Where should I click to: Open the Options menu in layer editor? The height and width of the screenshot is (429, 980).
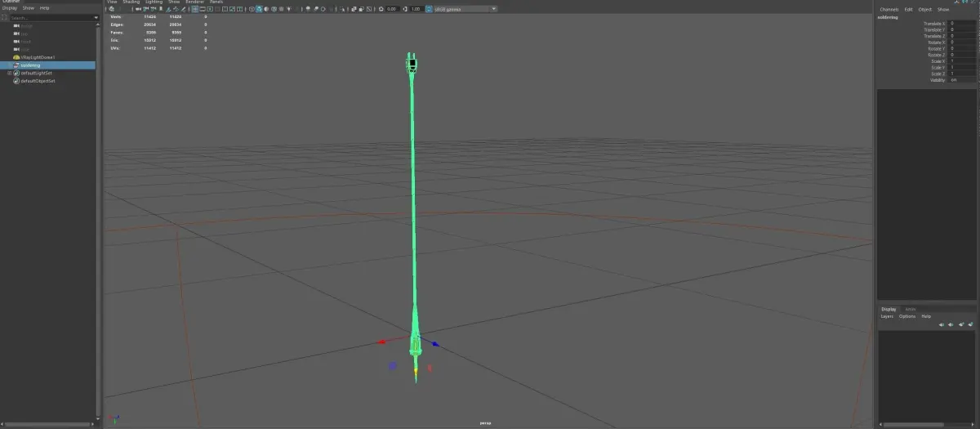pyautogui.click(x=907, y=316)
